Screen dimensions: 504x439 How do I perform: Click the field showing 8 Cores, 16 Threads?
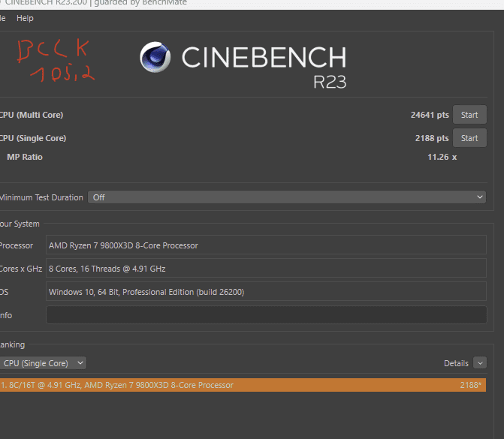click(x=266, y=268)
